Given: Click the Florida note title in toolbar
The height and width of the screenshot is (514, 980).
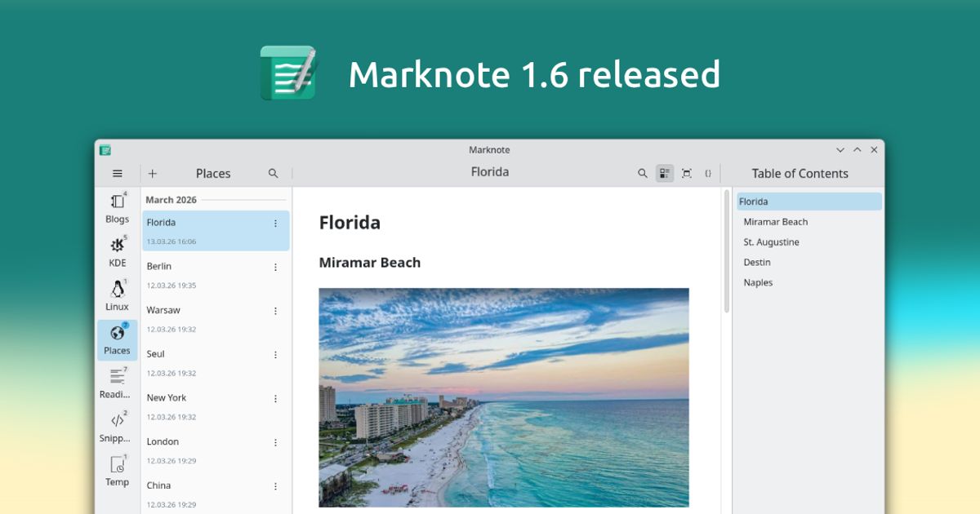Looking at the screenshot, I should pyautogui.click(x=490, y=172).
